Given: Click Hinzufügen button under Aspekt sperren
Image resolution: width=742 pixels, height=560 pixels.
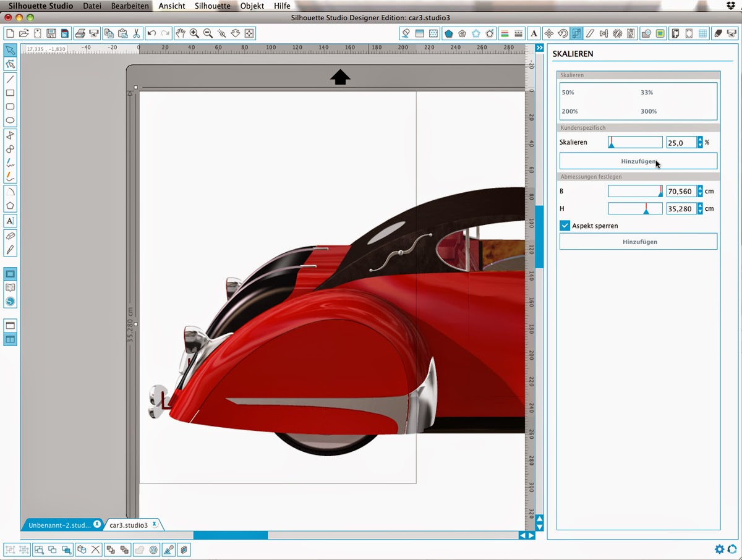Looking at the screenshot, I should 638,242.
